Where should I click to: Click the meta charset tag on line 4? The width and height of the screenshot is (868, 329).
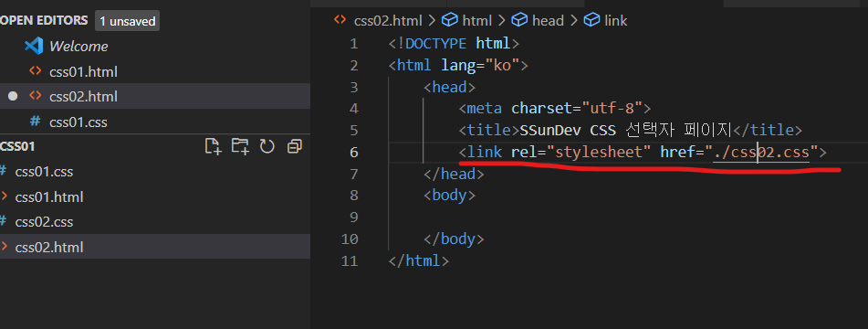555,108
